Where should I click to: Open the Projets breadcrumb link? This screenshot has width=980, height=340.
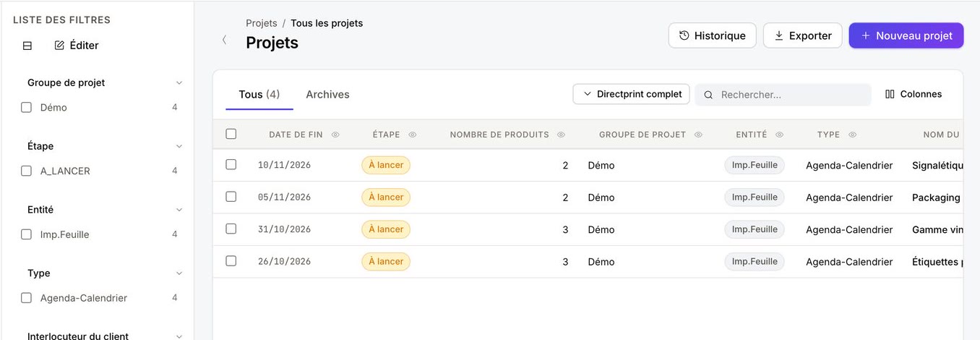click(x=262, y=23)
